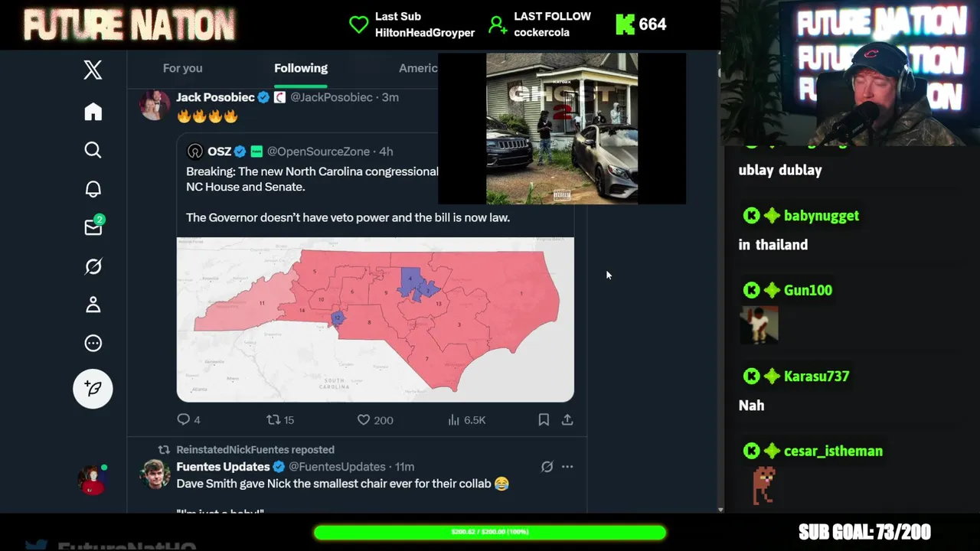This screenshot has height=551, width=980.
Task: Open @OpenSourceZone profile handle
Action: (x=318, y=152)
